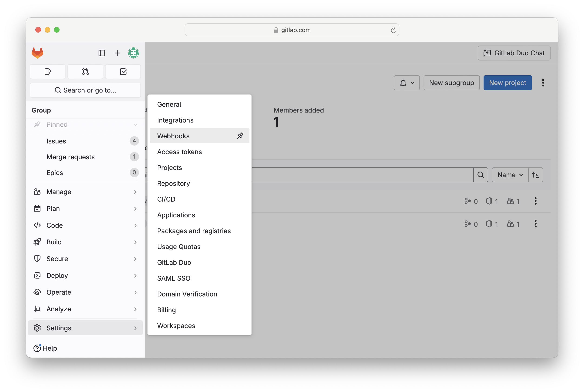The image size is (584, 392).
Task: Select Access tokens from the Settings menu
Action: coord(179,152)
